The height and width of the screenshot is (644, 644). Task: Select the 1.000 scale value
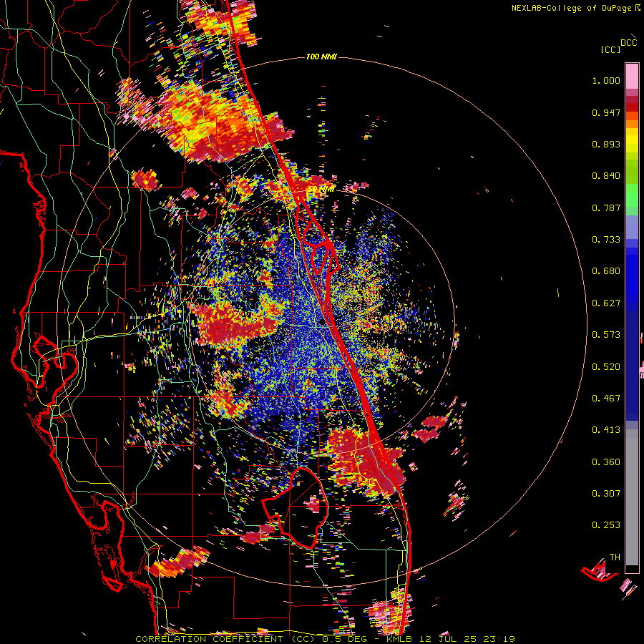point(606,80)
